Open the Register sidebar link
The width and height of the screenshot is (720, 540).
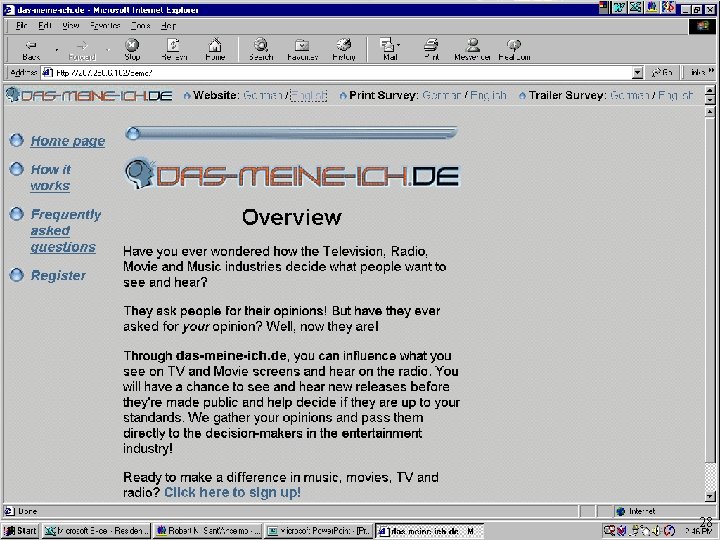coord(58,276)
